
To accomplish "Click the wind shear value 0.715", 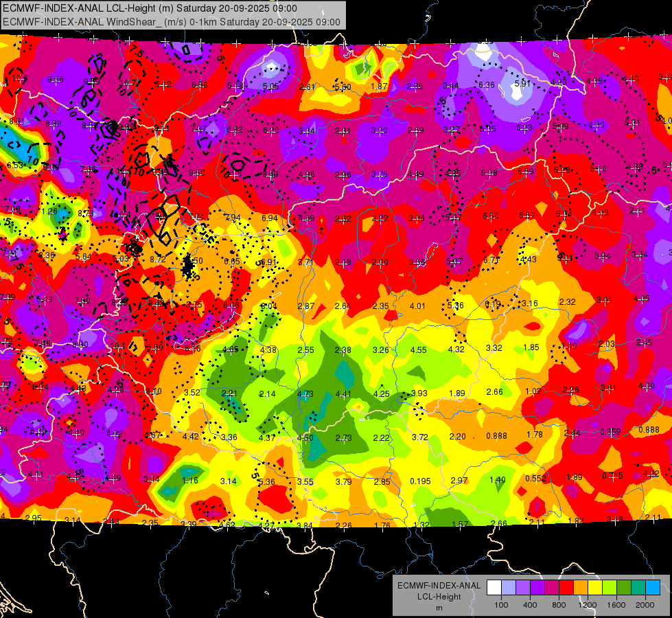I will [x=613, y=476].
